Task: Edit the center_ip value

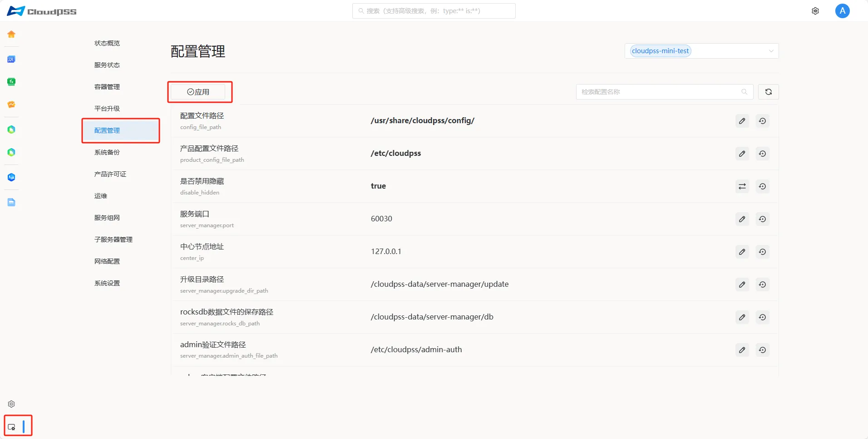Action: tap(742, 252)
